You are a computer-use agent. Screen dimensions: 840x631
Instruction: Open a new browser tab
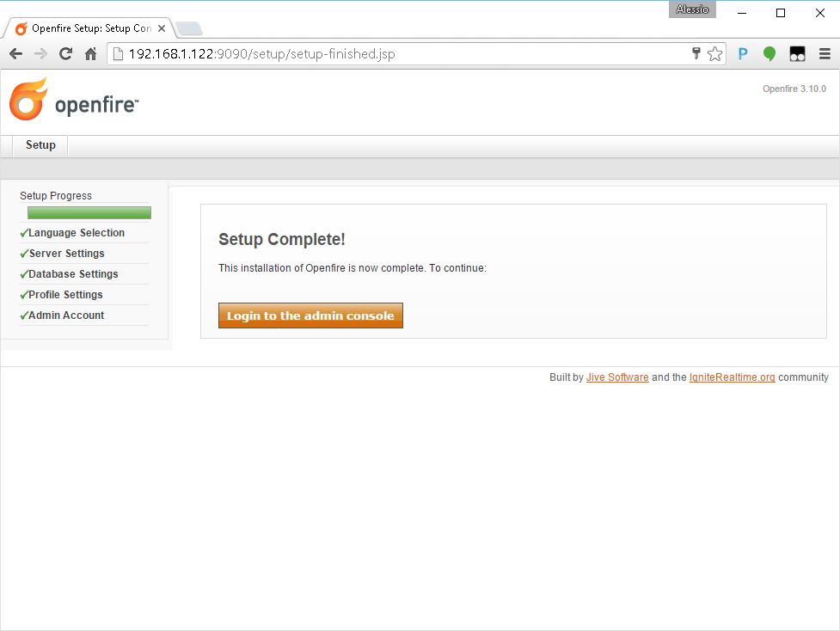tap(188, 28)
